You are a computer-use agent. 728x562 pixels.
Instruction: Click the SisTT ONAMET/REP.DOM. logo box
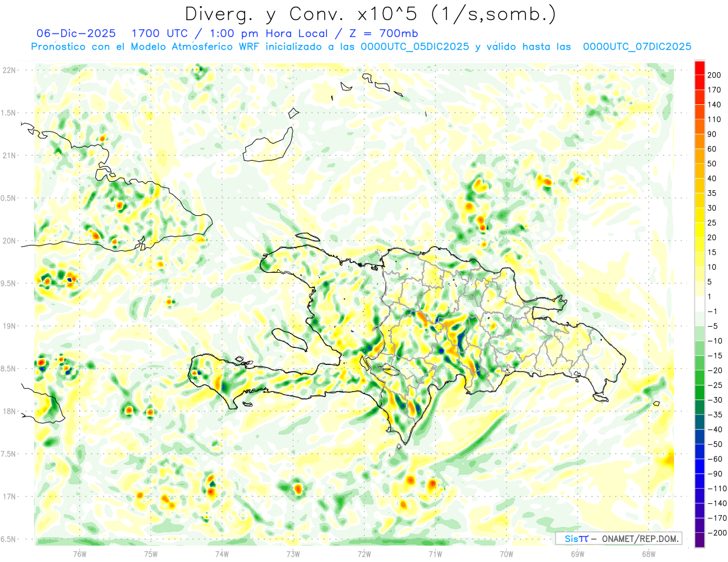(618, 538)
